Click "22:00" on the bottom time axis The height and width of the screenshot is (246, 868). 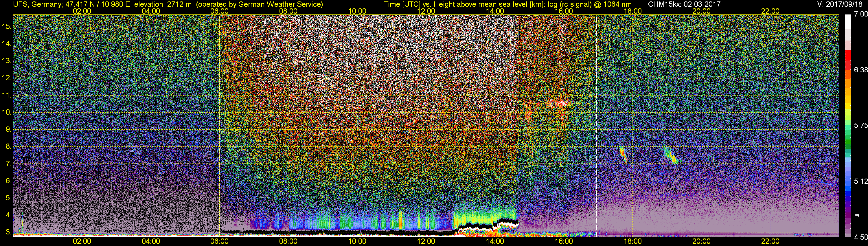[x=770, y=241]
